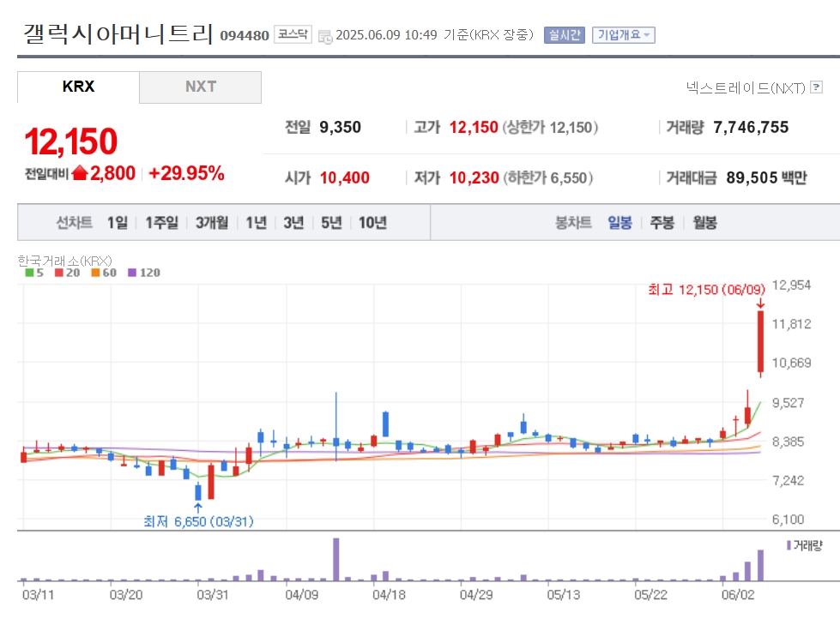Switch candlestick chart to 월봉 monthly
The width and height of the screenshot is (840, 619).
click(704, 222)
